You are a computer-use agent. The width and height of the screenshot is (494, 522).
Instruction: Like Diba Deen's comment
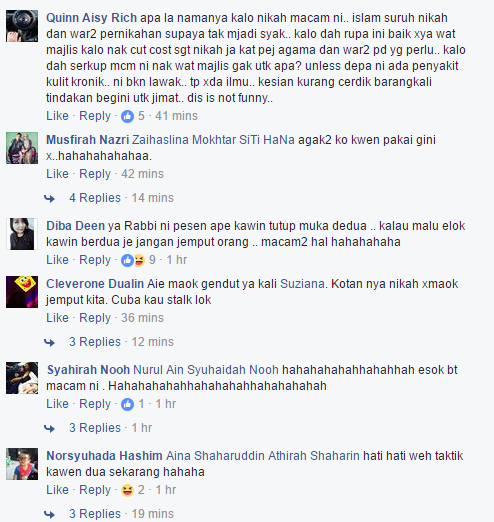pyautogui.click(x=57, y=260)
